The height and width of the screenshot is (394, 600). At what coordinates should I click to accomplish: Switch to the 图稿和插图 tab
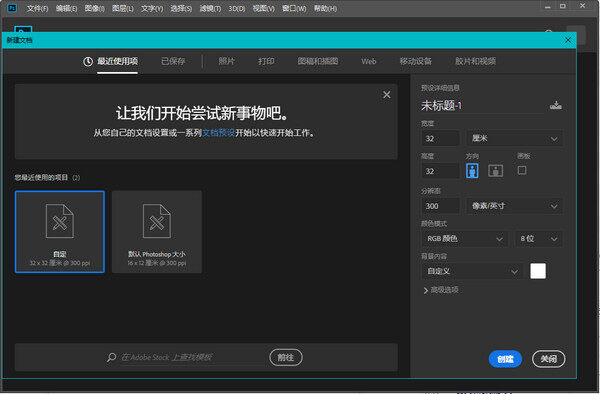click(318, 61)
